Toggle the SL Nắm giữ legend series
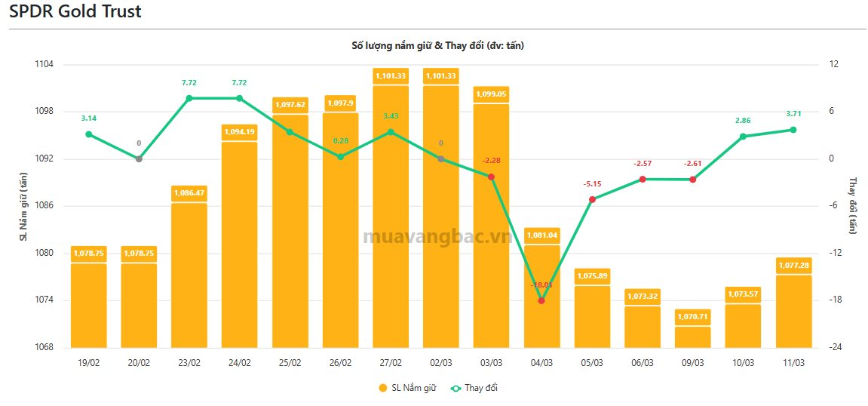Viewport: 868px width, 406px height. tap(413, 388)
